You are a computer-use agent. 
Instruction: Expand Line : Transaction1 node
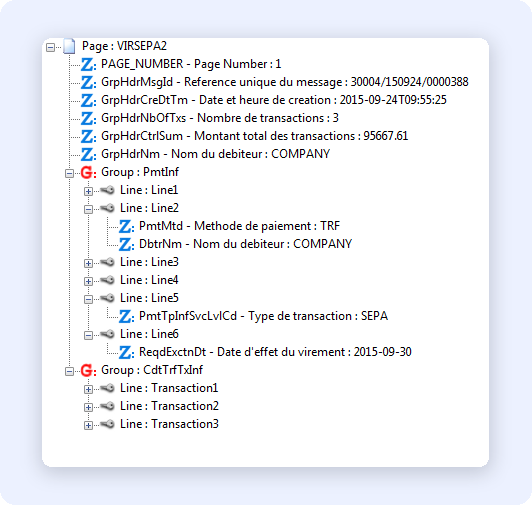point(88,389)
